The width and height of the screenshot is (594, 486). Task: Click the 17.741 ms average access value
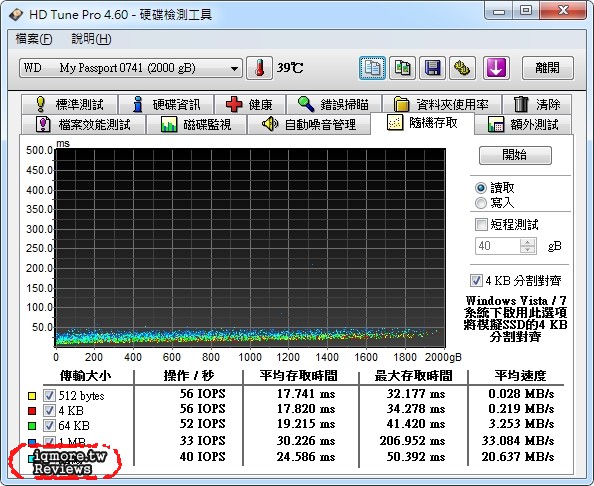tap(305, 394)
